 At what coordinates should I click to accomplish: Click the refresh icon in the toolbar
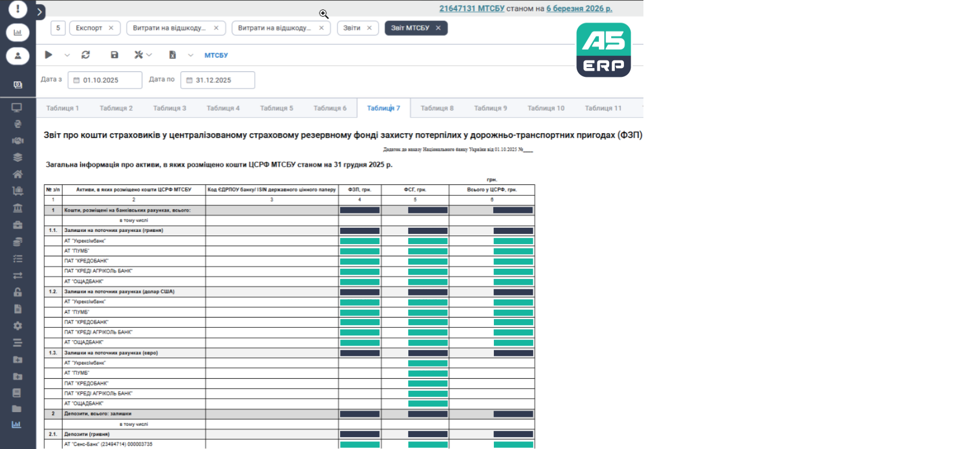[86, 55]
